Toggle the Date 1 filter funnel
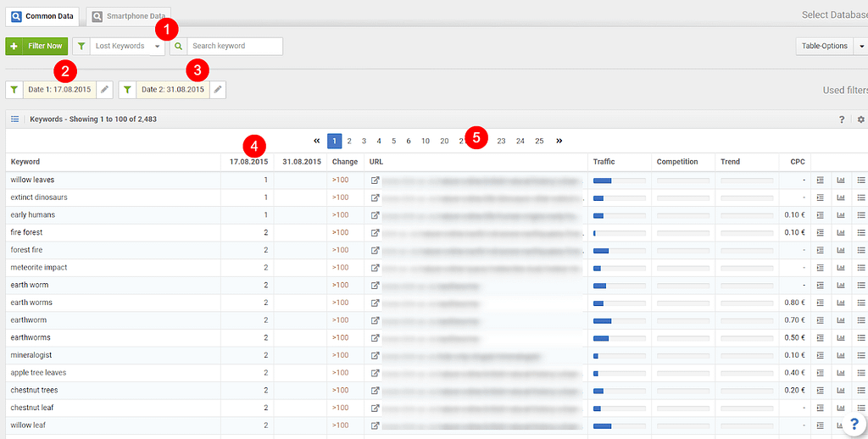Screen dimensions: 868x439 [x=14, y=89]
